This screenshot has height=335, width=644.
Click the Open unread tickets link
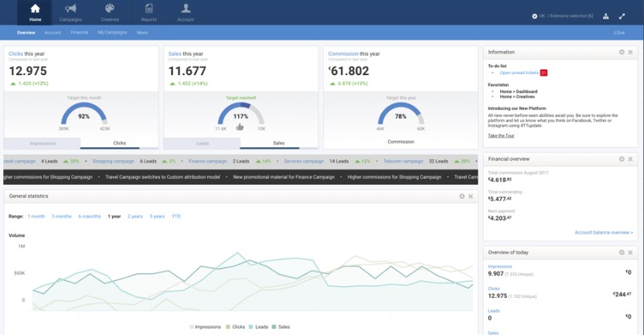click(x=519, y=72)
